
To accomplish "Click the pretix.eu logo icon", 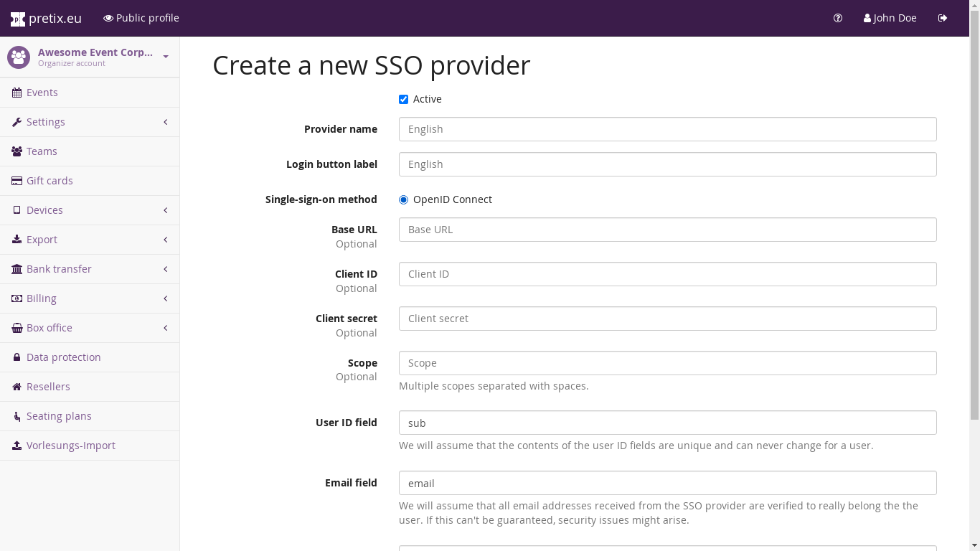I will (x=17, y=19).
